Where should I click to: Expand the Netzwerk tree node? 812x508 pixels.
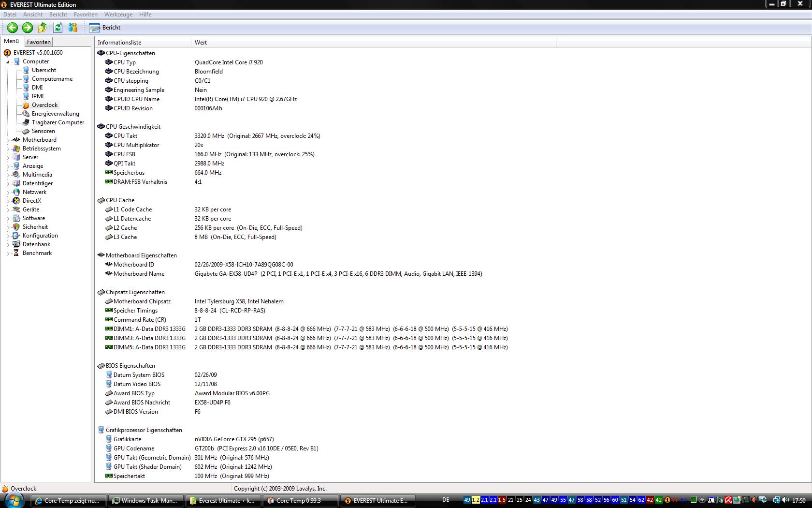tap(8, 193)
